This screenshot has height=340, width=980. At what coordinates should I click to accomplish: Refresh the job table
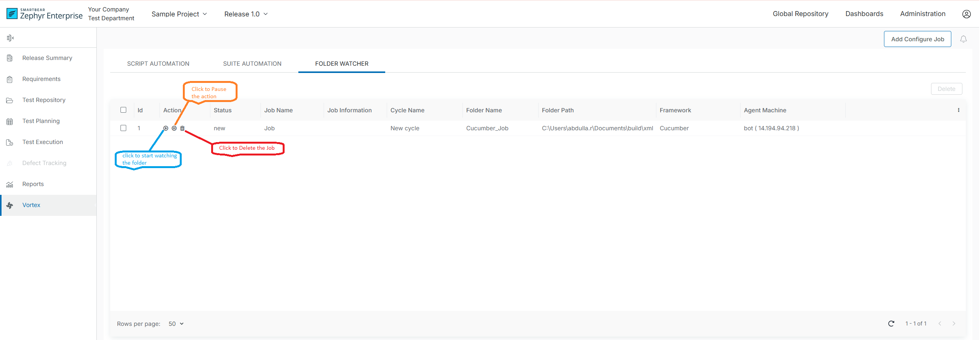point(891,324)
